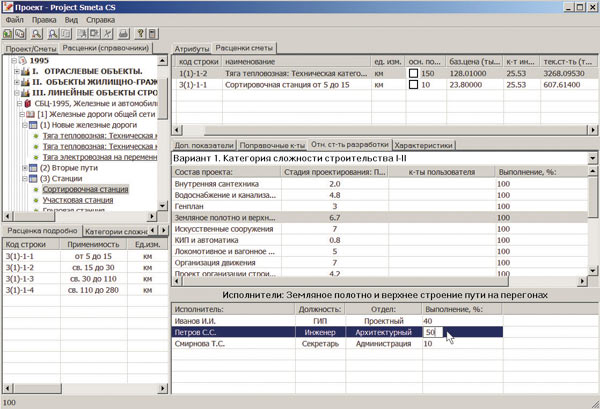Open the Файл menu
This screenshot has width=600, height=409.
[x=15, y=20]
